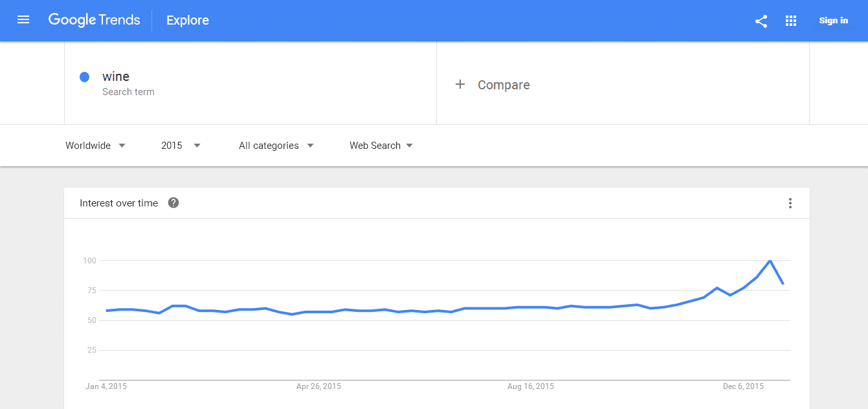
Task: Open the three-dot chart options menu
Action: tap(790, 203)
